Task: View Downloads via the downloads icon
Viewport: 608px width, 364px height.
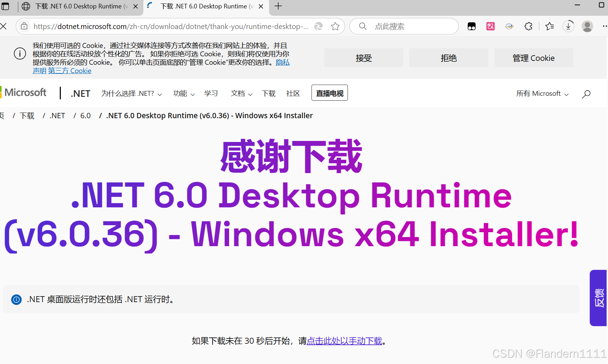Action: (568, 26)
